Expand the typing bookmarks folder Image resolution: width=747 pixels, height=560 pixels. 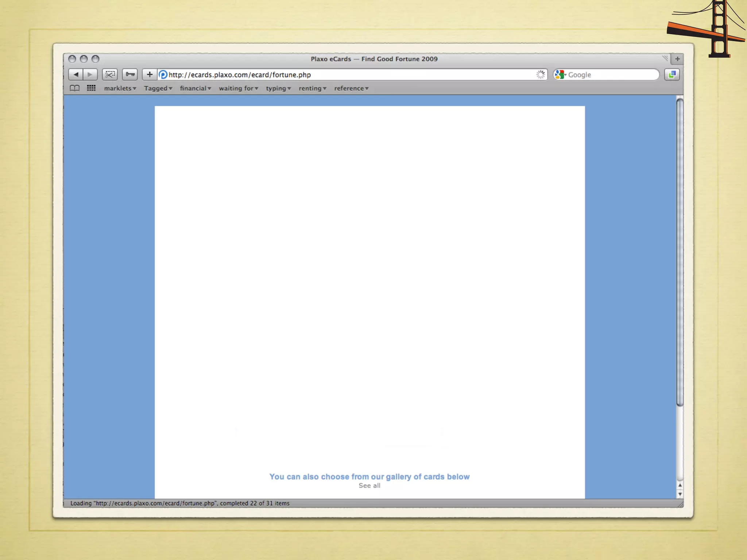(278, 88)
